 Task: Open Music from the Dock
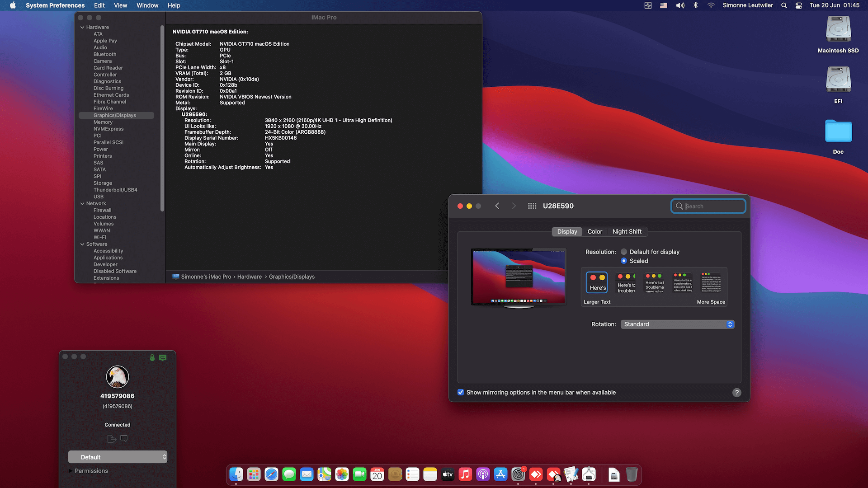pos(465,474)
